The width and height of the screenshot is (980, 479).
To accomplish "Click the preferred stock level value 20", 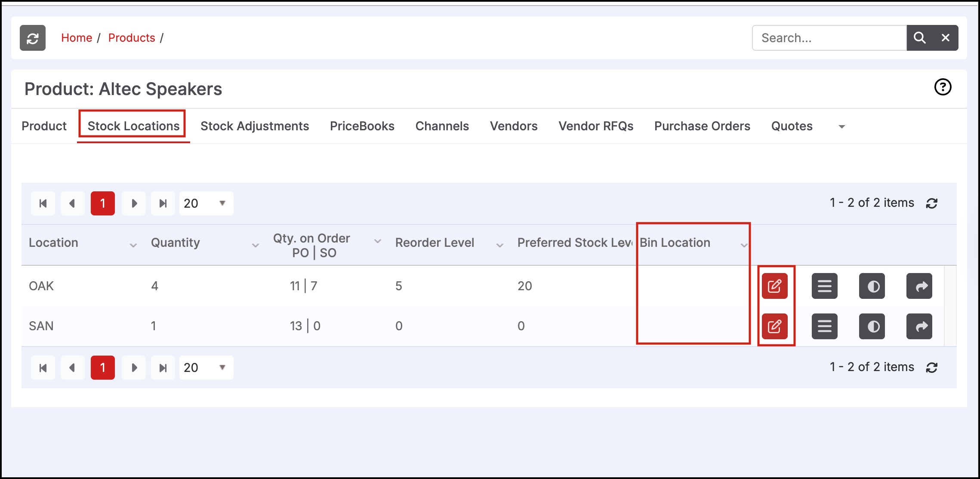I will [x=525, y=286].
